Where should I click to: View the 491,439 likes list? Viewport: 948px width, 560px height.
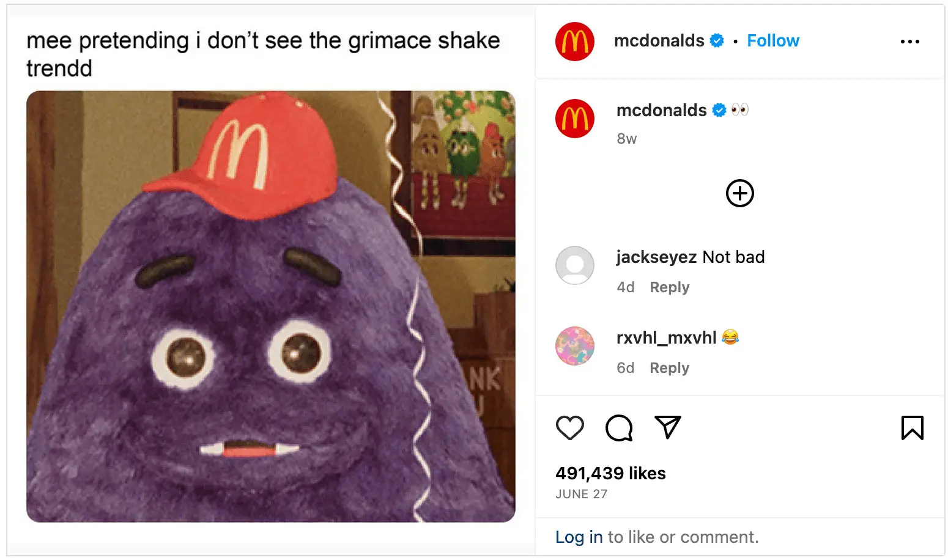click(x=610, y=473)
